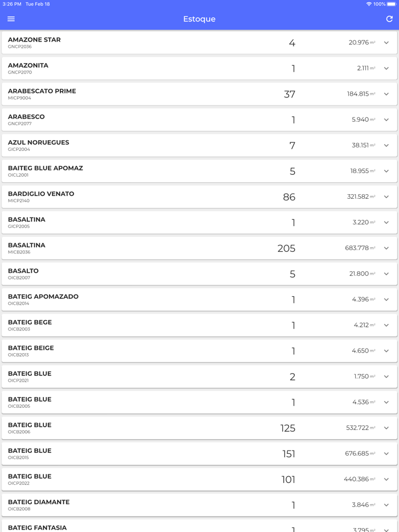Select BATEIG BEIGE OICB2013 entry

(x=31, y=350)
